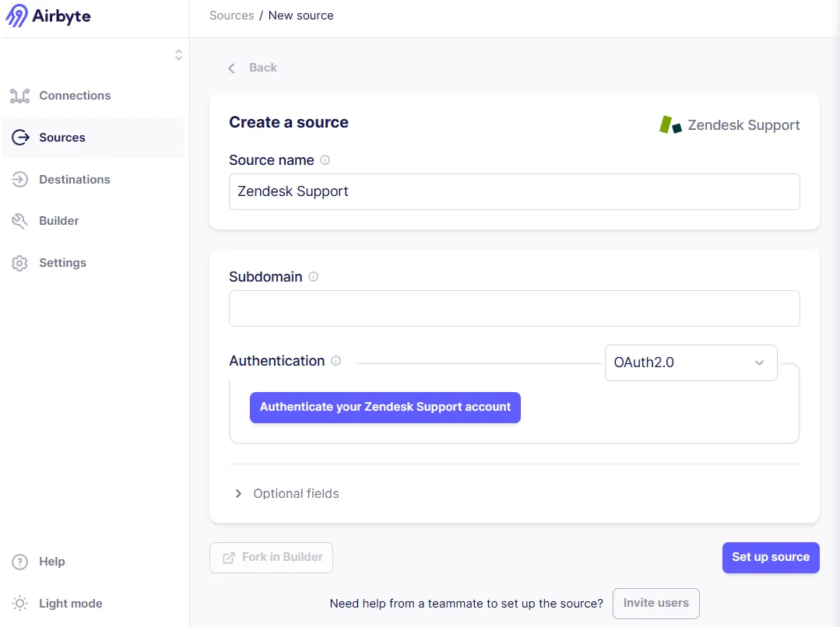Click the Fork in Builder button label
The image size is (840, 627).
coord(283,557)
